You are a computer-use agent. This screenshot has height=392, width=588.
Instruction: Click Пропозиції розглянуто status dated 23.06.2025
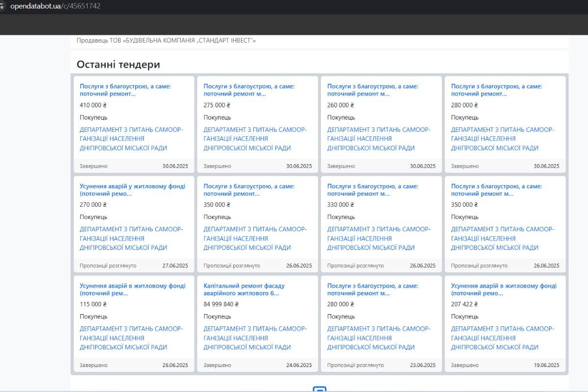(355, 365)
